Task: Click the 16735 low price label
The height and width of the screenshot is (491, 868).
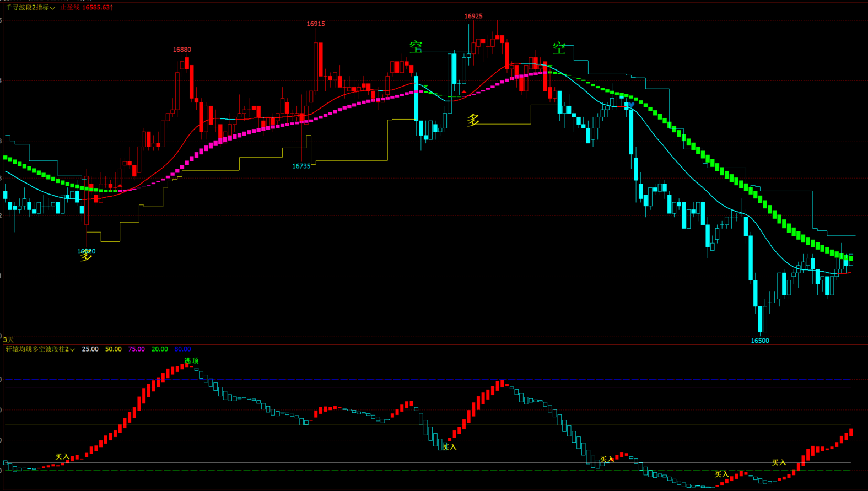Action: 301,166
